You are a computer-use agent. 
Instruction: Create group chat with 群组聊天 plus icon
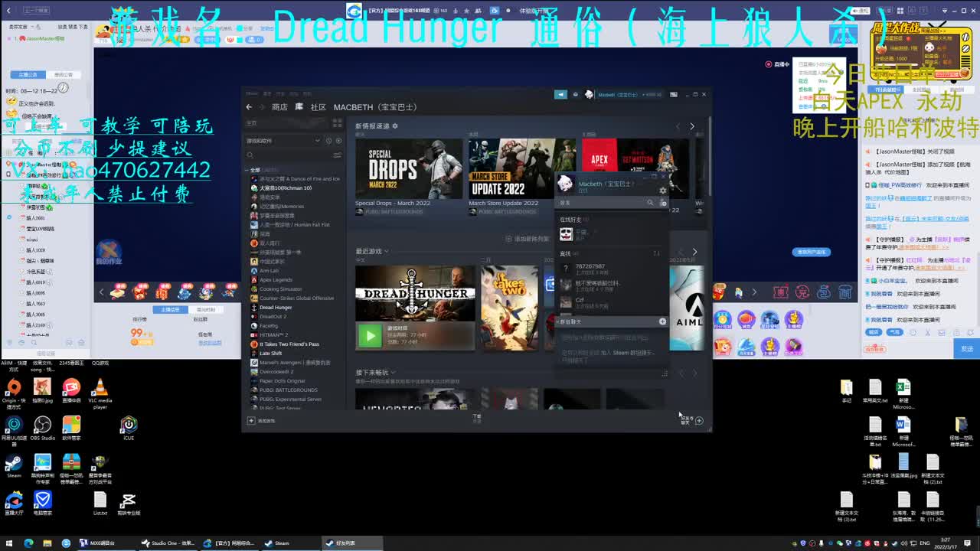pyautogui.click(x=662, y=321)
